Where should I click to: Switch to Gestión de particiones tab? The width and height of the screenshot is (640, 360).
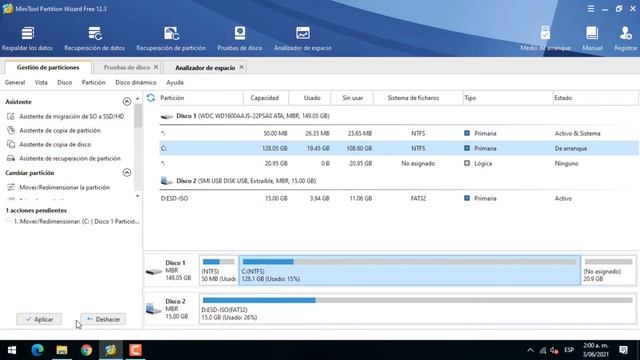click(x=48, y=67)
